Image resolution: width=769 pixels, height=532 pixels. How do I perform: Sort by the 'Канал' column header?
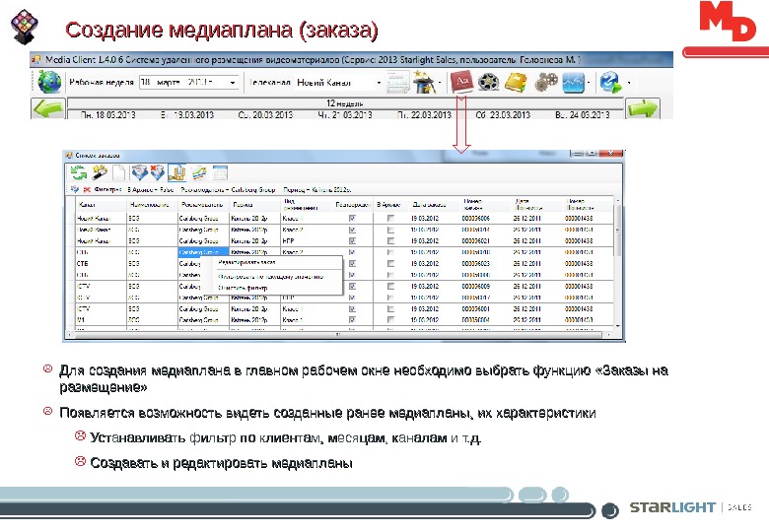102,205
